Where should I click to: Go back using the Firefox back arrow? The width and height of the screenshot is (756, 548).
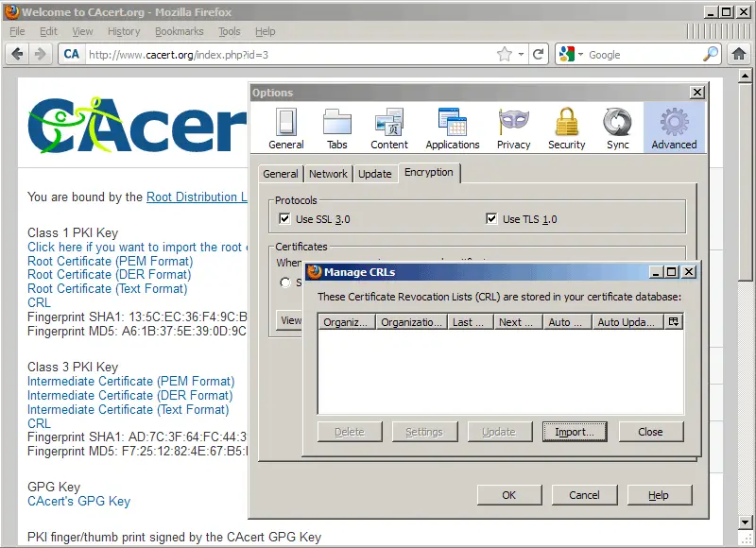click(17, 54)
